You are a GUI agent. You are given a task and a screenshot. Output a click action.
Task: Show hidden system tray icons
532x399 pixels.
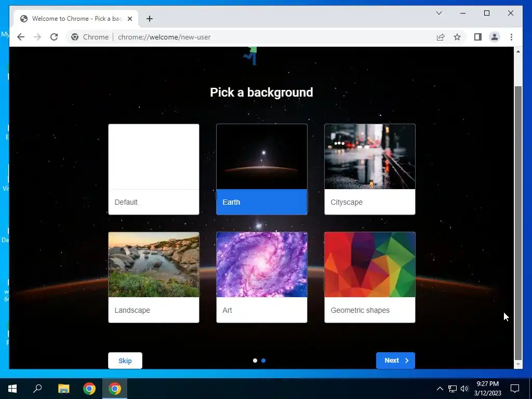[x=440, y=389]
